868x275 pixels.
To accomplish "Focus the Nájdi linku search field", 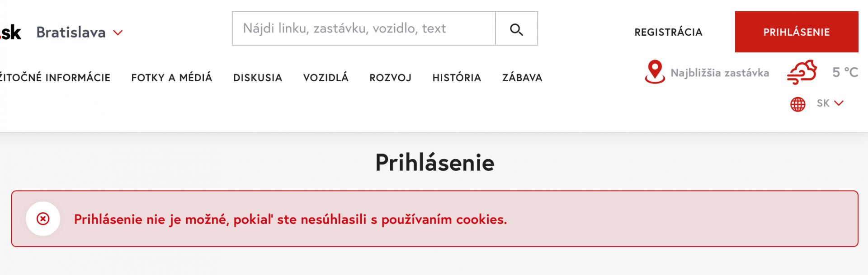I will [x=363, y=28].
